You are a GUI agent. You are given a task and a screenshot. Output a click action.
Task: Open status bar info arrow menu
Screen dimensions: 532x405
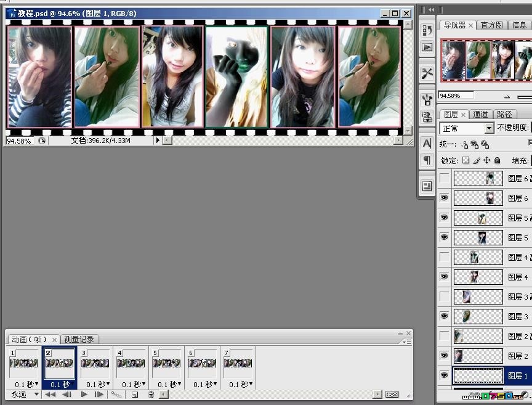point(158,141)
